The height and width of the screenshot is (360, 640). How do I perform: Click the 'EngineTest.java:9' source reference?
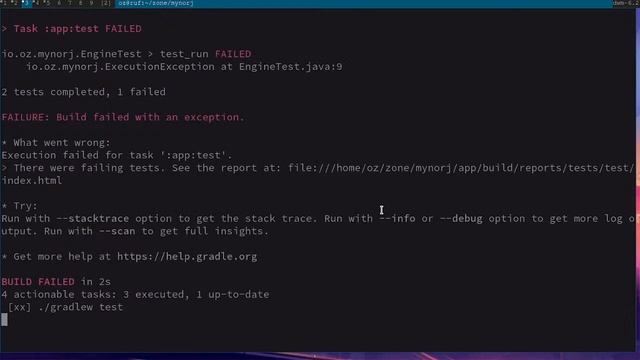click(x=291, y=67)
